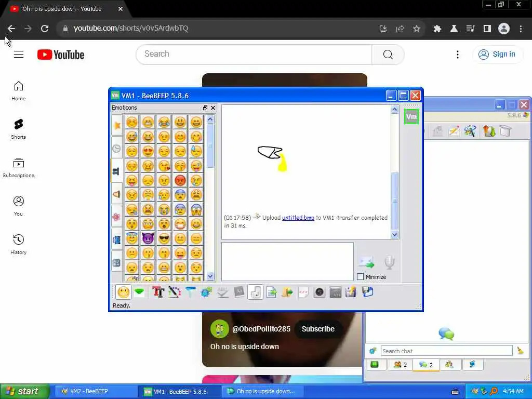Viewport: 532px width, 399px height.
Task: Click chat area scroll down arrow
Action: pos(395,234)
